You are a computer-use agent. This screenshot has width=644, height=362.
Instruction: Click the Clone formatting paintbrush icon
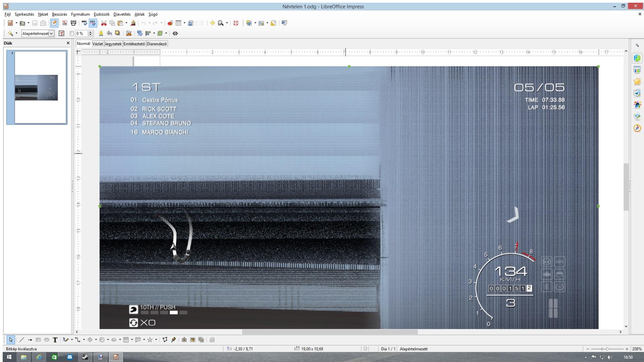pos(133,23)
